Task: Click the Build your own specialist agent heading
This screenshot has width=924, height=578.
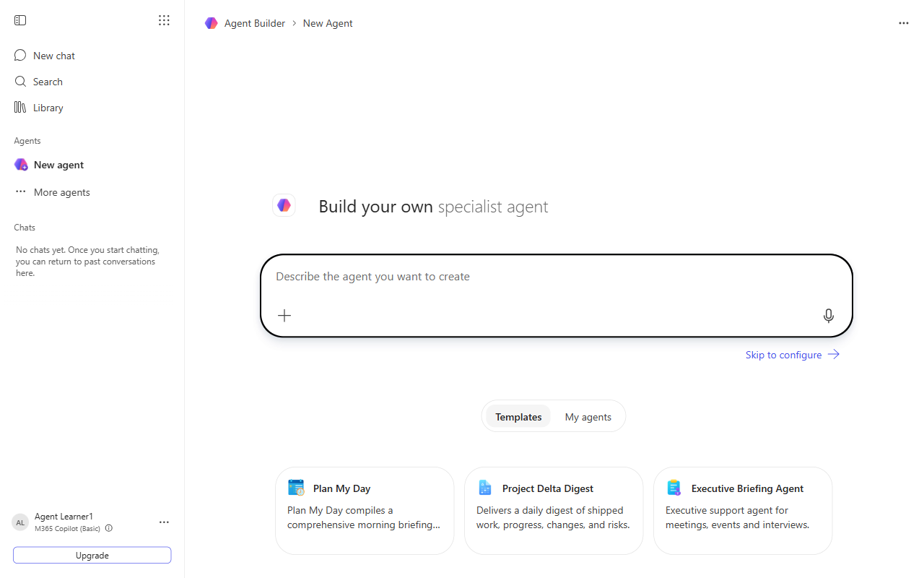Action: point(433,207)
